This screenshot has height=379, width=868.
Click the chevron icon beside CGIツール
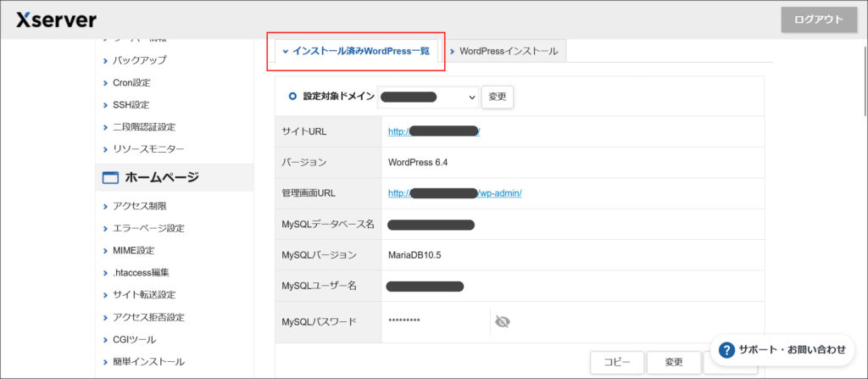pos(105,340)
